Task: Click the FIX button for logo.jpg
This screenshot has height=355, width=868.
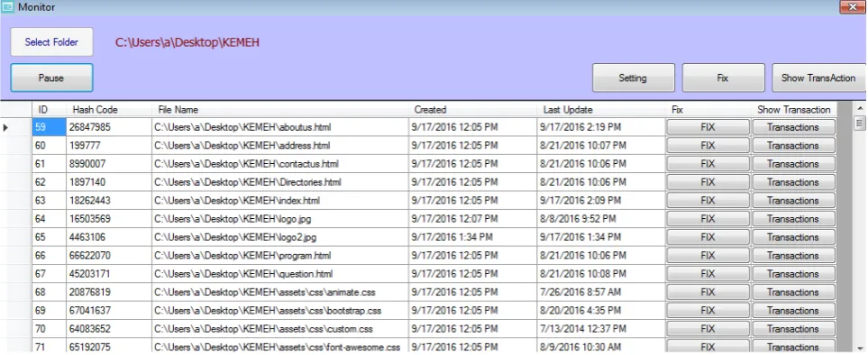Action: point(708,219)
